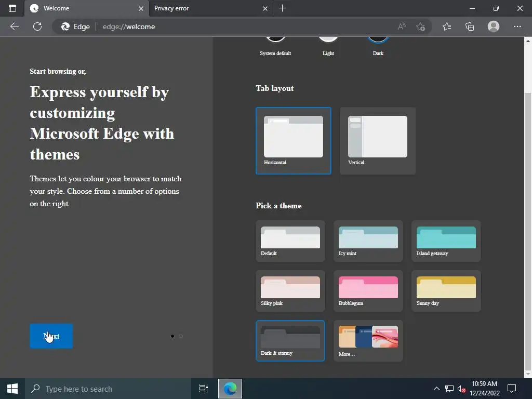Image resolution: width=532 pixels, height=399 pixels.
Task: Click the scrollbar up arrow
Action: (528, 41)
